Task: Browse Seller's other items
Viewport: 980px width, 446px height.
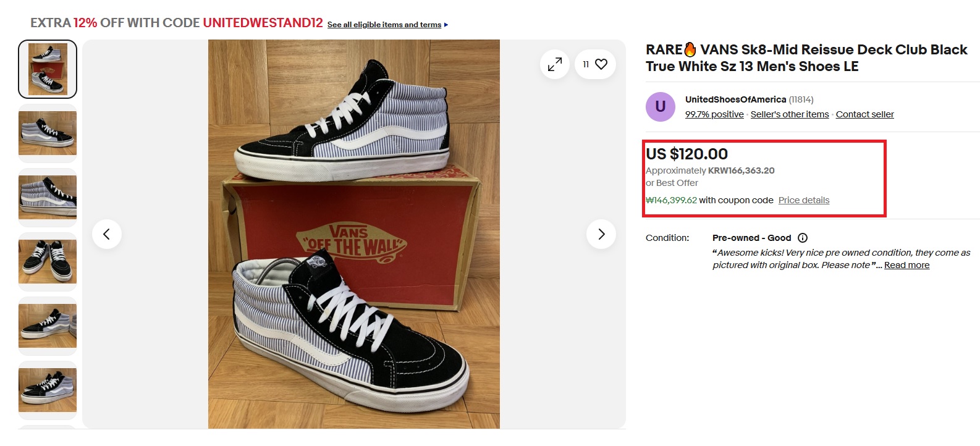Action: click(789, 114)
